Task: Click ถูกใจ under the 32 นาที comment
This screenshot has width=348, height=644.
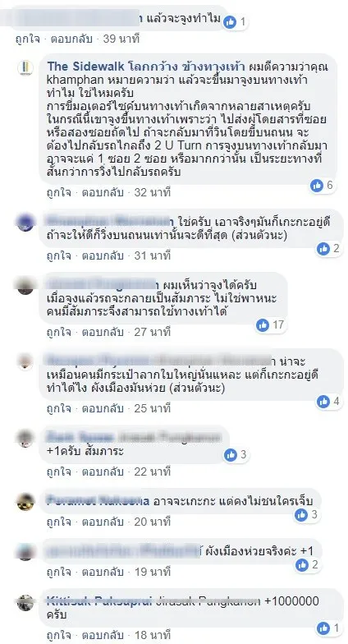Action: (x=59, y=192)
